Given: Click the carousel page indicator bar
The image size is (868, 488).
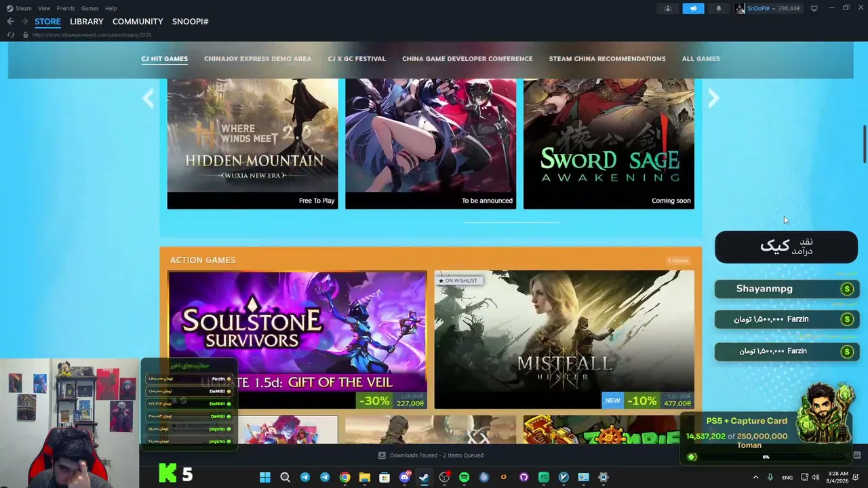Looking at the screenshot, I should click(512, 222).
